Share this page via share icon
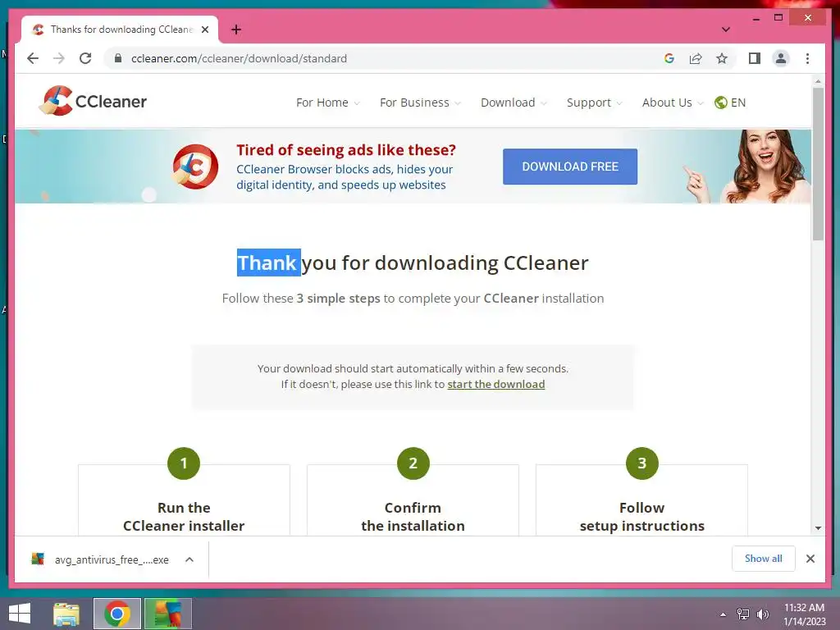This screenshot has width=840, height=630. (696, 58)
